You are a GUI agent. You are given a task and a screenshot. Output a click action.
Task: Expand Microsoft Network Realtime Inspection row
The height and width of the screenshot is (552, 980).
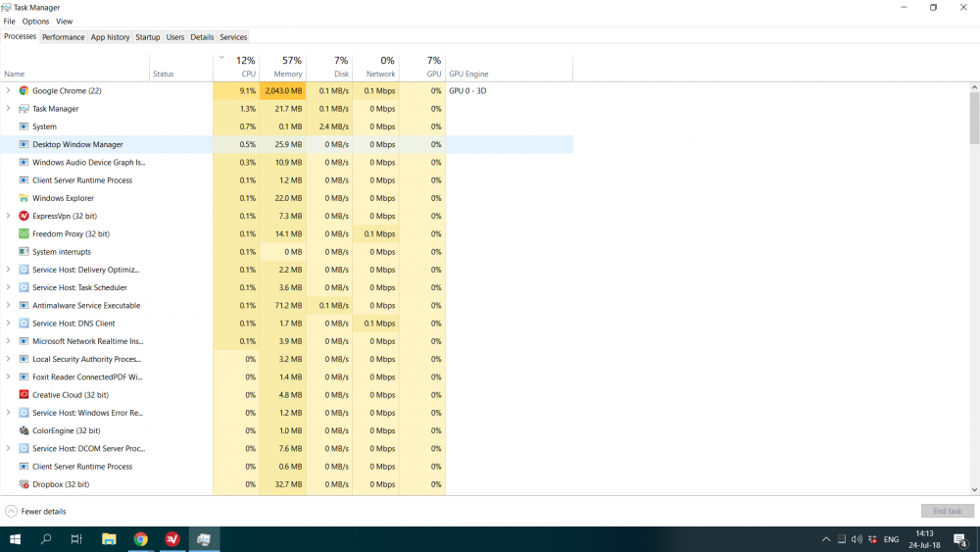coord(8,341)
